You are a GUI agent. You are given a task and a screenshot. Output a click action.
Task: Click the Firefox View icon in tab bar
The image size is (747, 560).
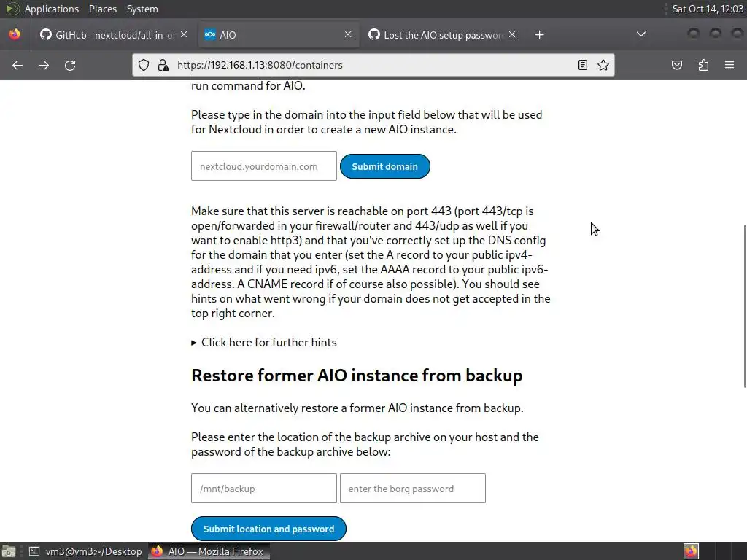pyautogui.click(x=15, y=34)
